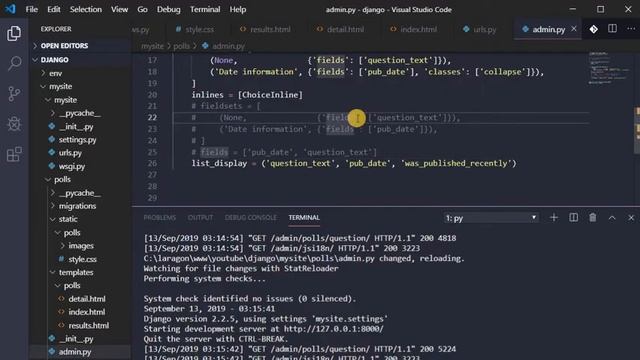Click the mysite breadcrumb segment
Viewport: 640px width, 360px height.
click(x=152, y=46)
